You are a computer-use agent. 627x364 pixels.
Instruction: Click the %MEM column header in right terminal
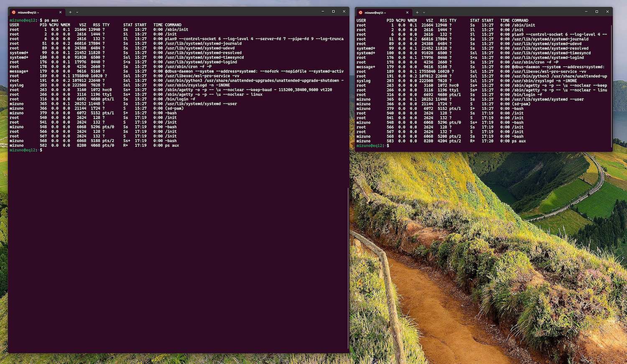pos(412,20)
